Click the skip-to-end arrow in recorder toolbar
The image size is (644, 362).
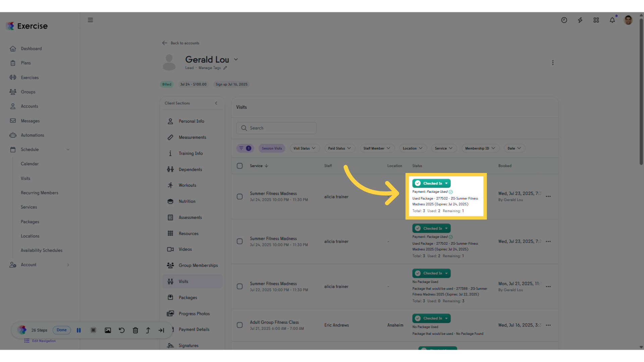(161, 330)
